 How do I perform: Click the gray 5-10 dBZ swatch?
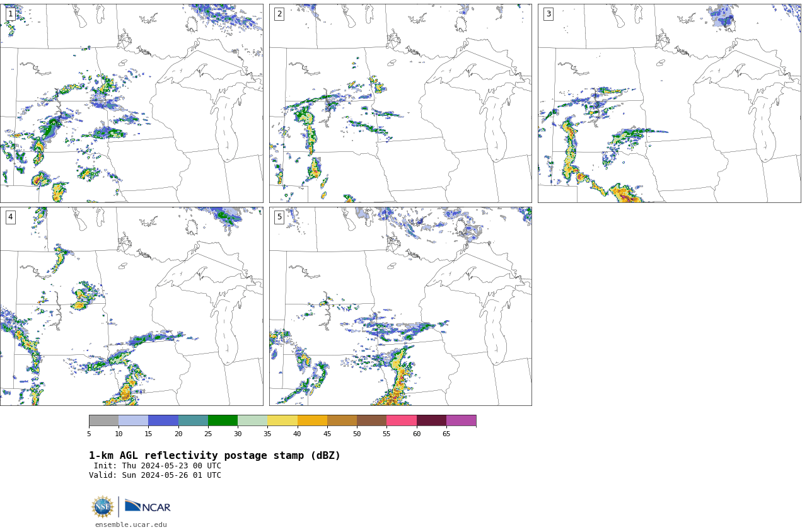(103, 420)
